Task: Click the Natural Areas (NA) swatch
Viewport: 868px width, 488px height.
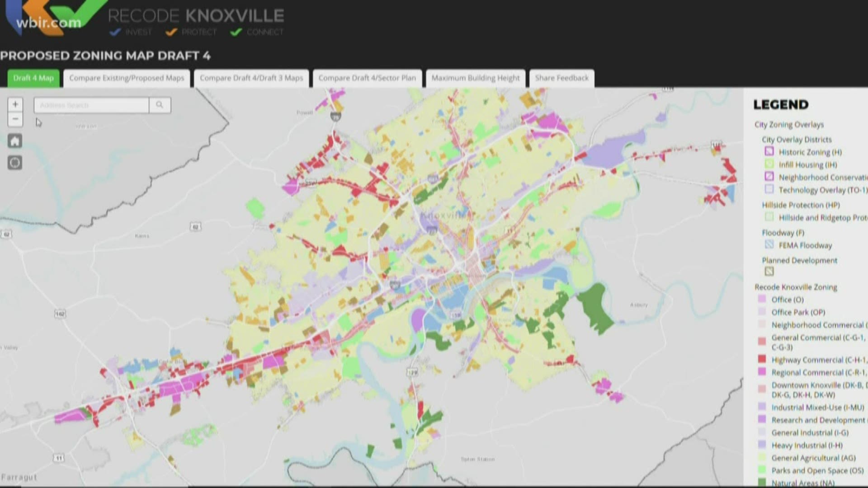Action: point(762,482)
